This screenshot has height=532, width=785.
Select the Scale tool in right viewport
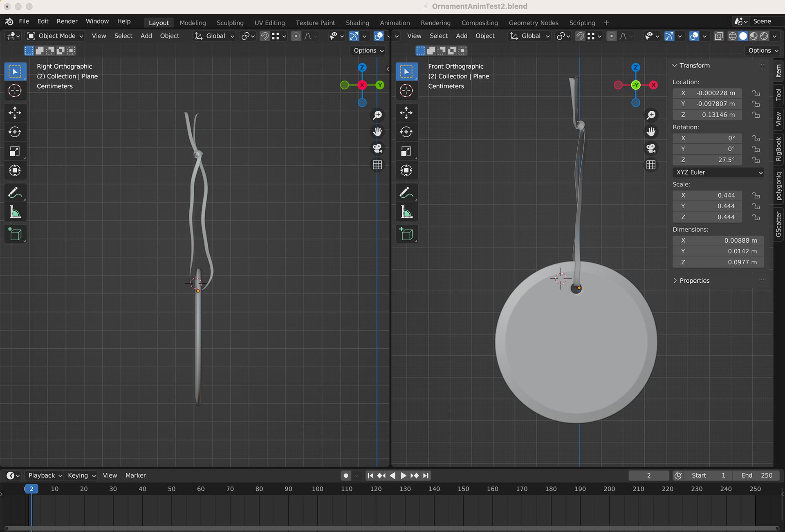[406, 152]
